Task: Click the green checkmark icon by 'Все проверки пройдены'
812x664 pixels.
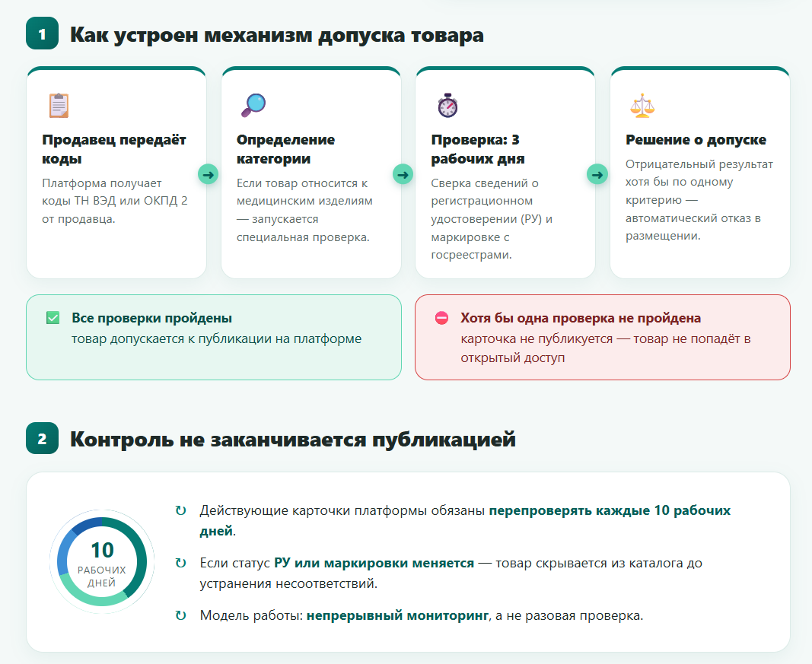Action: tap(53, 318)
